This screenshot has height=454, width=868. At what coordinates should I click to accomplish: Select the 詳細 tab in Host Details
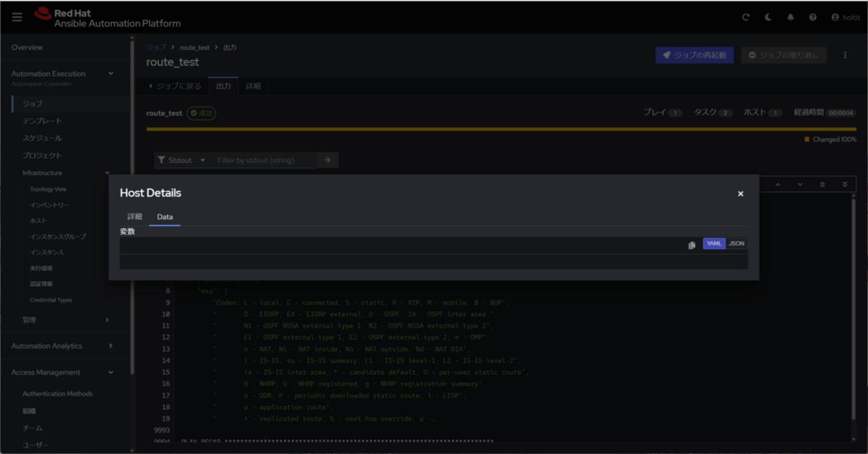(x=135, y=217)
